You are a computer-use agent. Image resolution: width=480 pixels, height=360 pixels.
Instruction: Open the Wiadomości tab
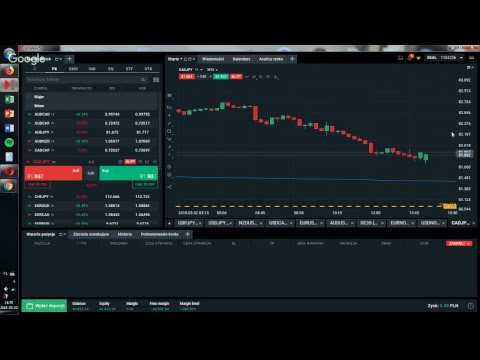click(213, 59)
